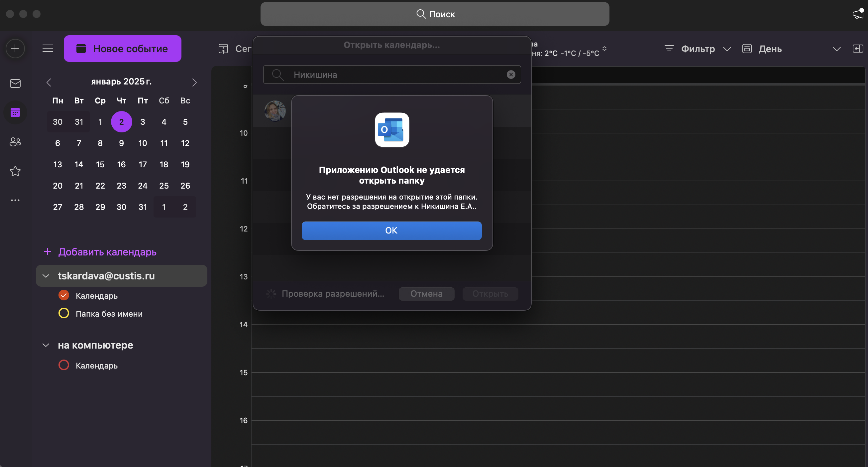Image resolution: width=868 pixels, height=467 pixels.
Task: Open the Поиск search bar
Action: [x=435, y=14]
